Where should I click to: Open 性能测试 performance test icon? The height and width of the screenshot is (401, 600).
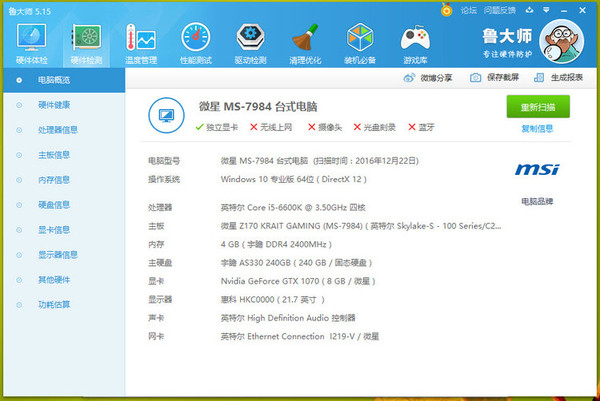click(x=195, y=40)
